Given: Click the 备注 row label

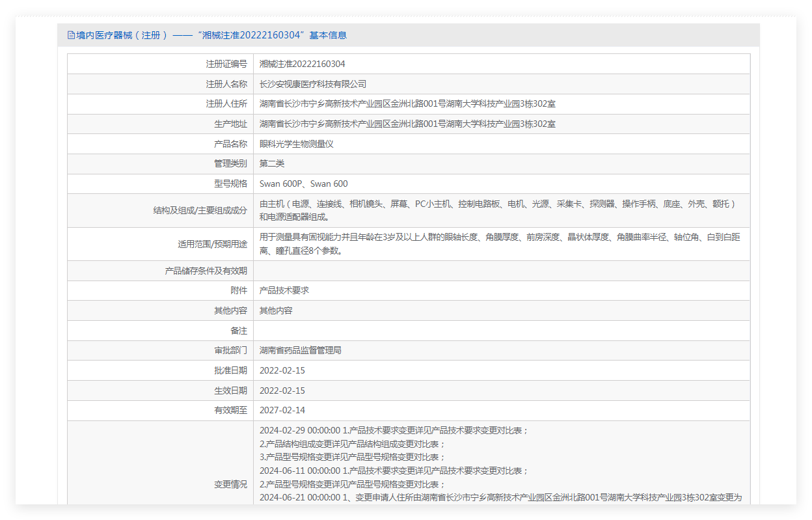Looking at the screenshot, I should [239, 331].
